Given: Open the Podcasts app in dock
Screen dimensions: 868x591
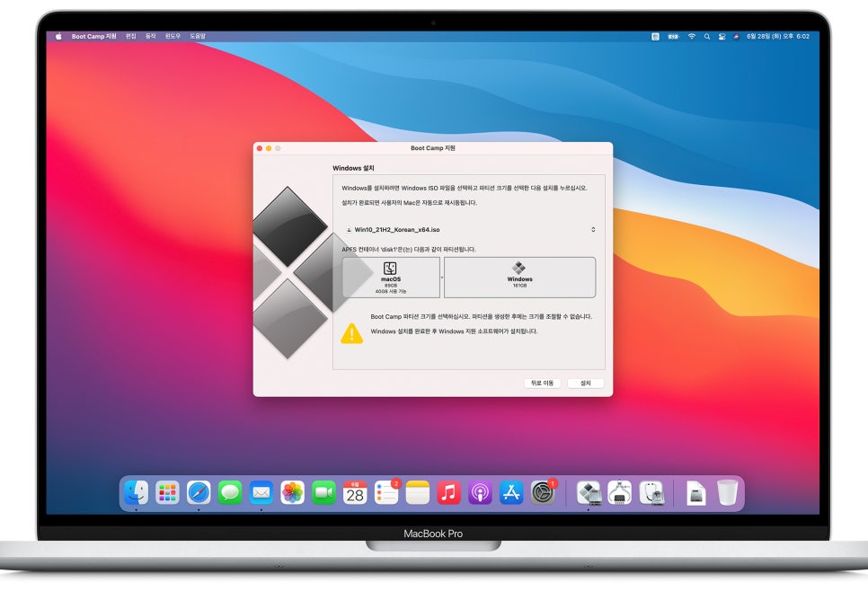Looking at the screenshot, I should coord(480,492).
